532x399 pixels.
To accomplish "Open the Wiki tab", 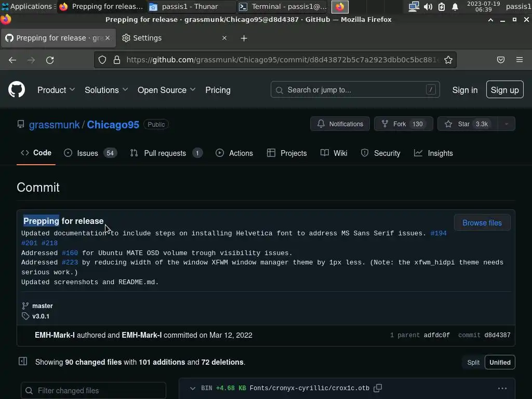I will click(334, 153).
